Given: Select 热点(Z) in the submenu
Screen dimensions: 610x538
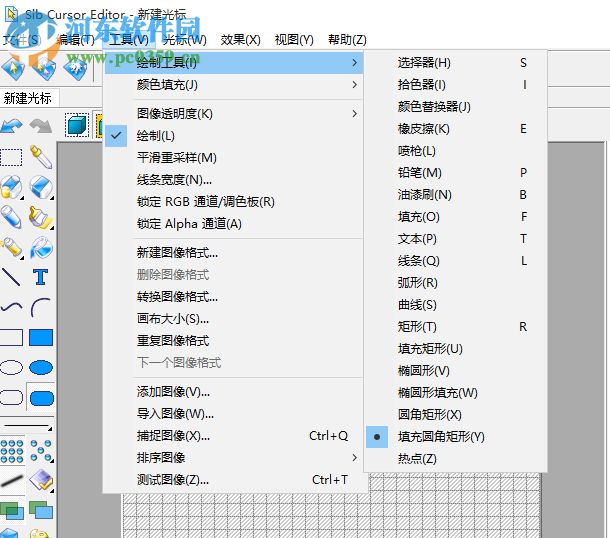Looking at the screenshot, I should [x=456, y=459].
